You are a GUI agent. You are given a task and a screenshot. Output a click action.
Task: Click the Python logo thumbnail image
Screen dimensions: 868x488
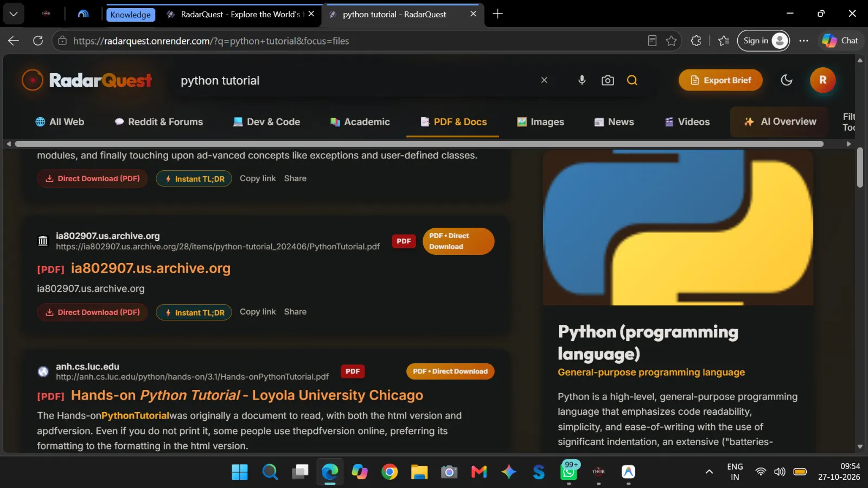[678, 228]
